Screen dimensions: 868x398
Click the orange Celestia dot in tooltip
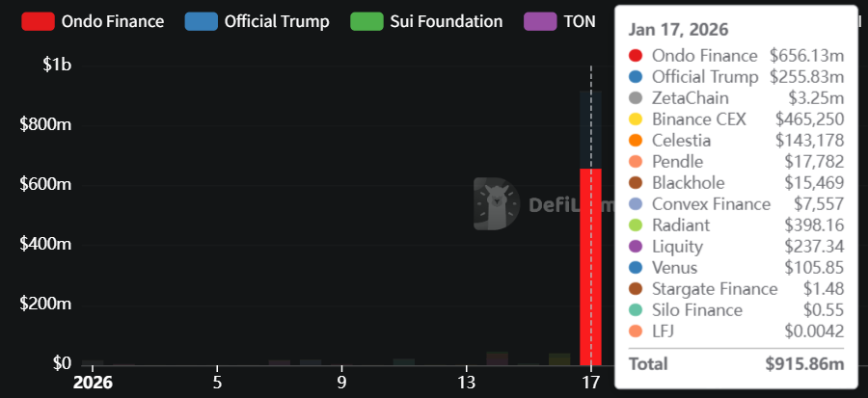[635, 141]
